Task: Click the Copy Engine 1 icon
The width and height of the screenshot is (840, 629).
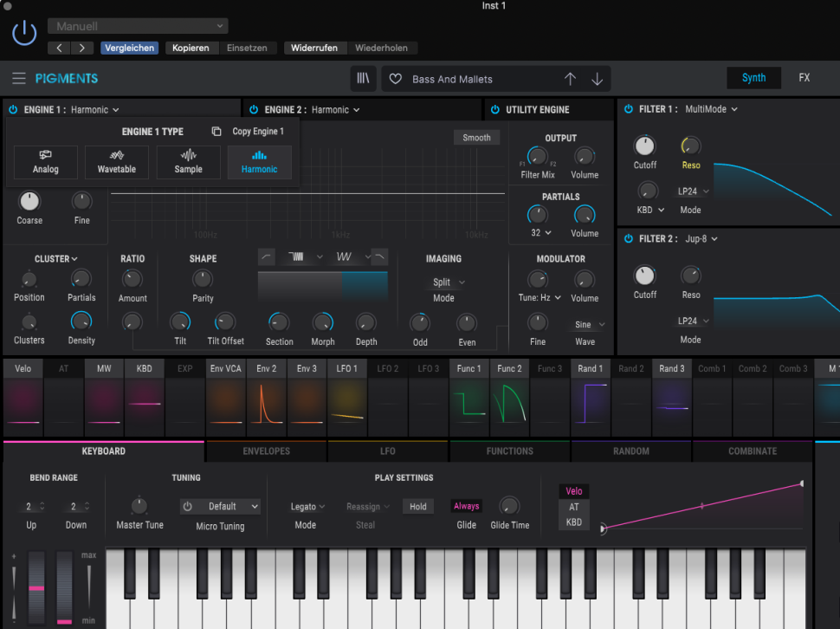Action: pyautogui.click(x=216, y=132)
